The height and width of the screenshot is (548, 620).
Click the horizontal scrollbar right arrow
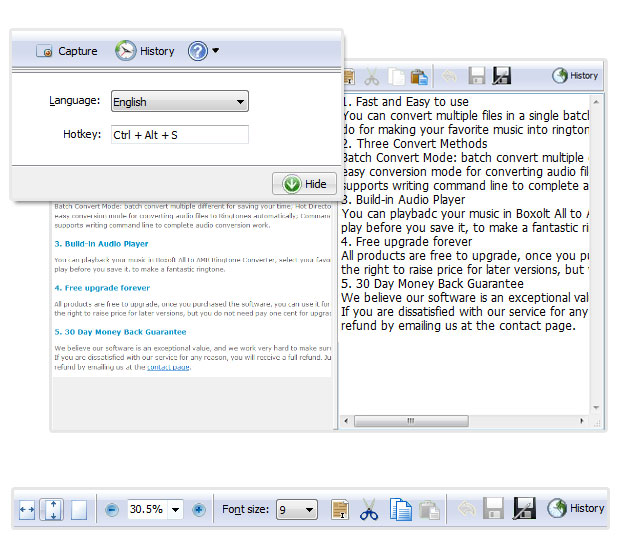coord(582,421)
